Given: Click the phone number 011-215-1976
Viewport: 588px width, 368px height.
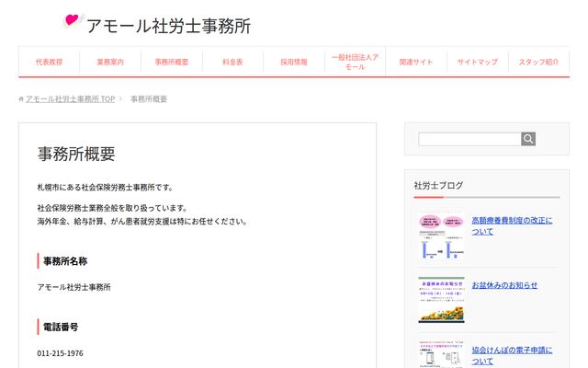Looking at the screenshot, I should coord(60,353).
